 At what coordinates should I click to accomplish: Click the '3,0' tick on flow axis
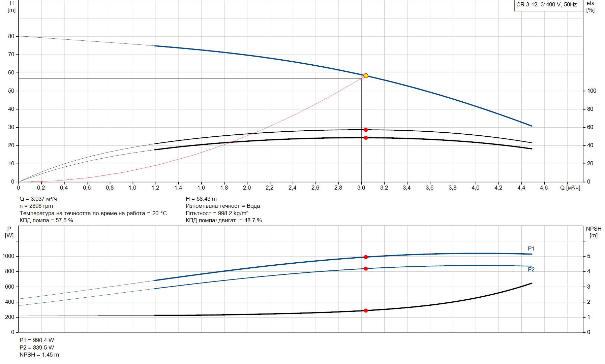(x=361, y=188)
